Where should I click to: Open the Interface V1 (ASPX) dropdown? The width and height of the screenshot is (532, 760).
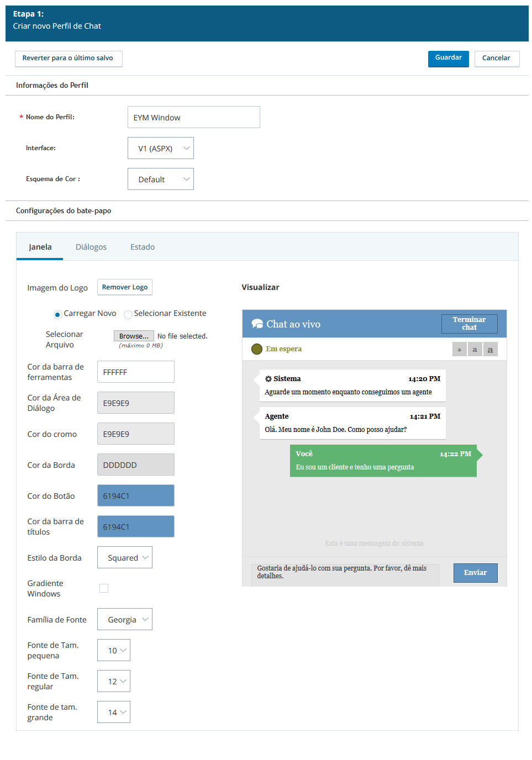point(161,148)
